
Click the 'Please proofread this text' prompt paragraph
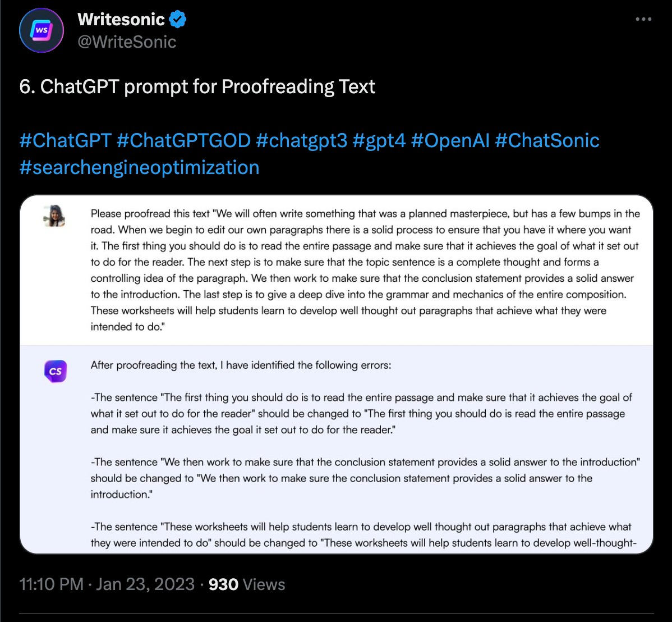(x=365, y=270)
